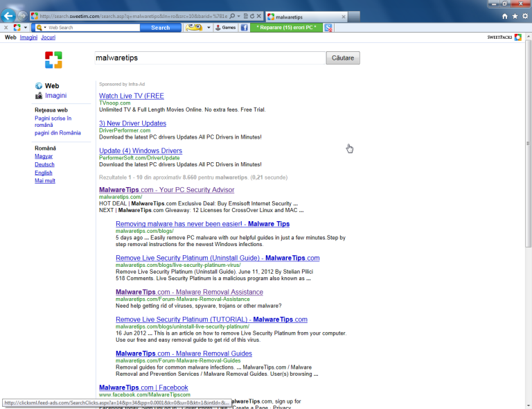
Task: Open MalwareTips.com - Malware Removal Assistance result
Action: (189, 293)
